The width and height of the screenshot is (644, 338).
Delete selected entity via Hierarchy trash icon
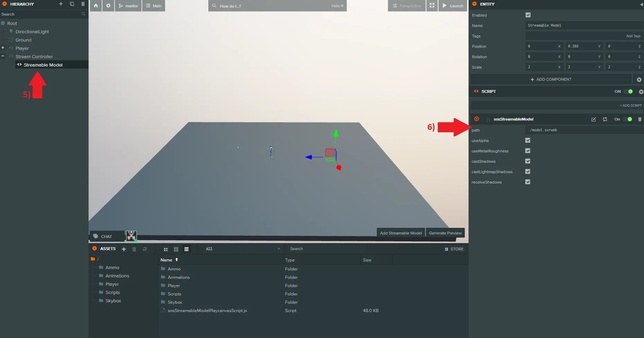(83, 4)
